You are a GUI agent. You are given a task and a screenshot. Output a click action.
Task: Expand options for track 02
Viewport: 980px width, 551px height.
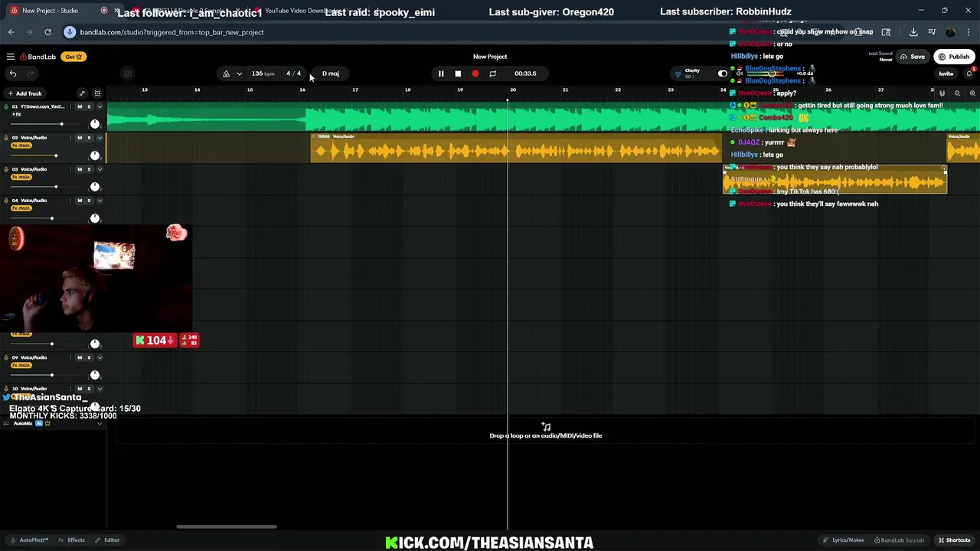pos(100,138)
